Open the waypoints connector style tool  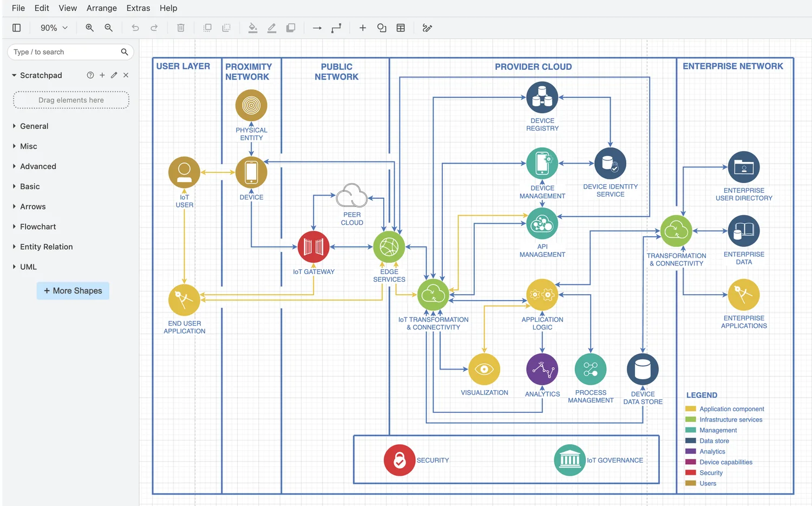336,28
